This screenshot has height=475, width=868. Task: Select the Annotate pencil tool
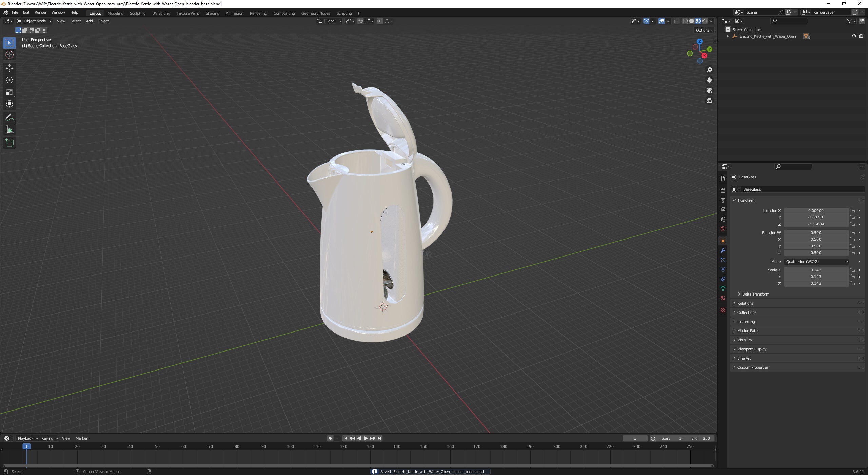(9, 118)
